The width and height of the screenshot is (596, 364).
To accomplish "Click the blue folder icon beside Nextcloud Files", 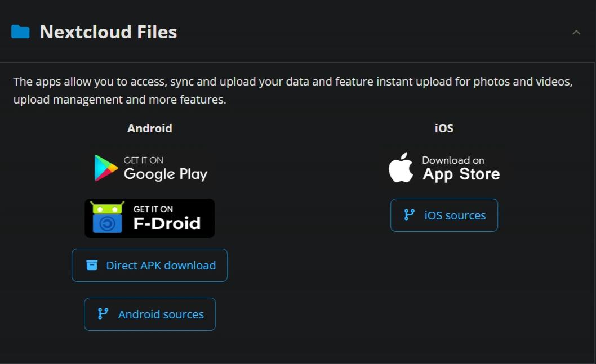I will pyautogui.click(x=20, y=32).
